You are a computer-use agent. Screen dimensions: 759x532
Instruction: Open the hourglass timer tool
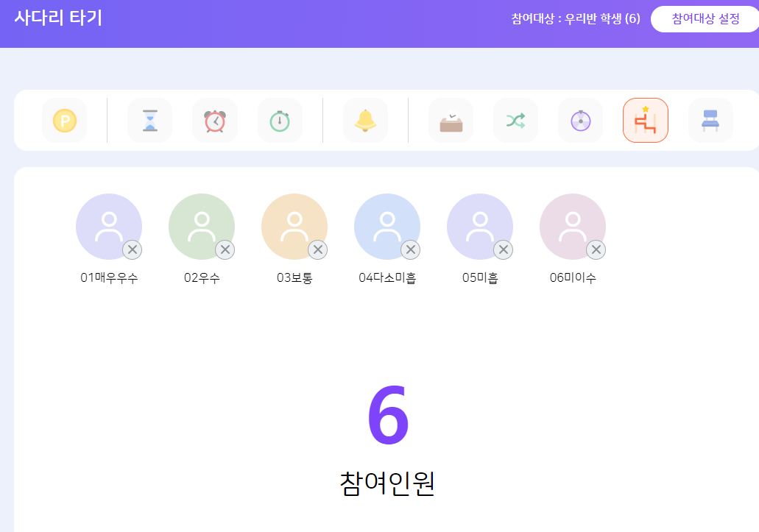tap(149, 120)
